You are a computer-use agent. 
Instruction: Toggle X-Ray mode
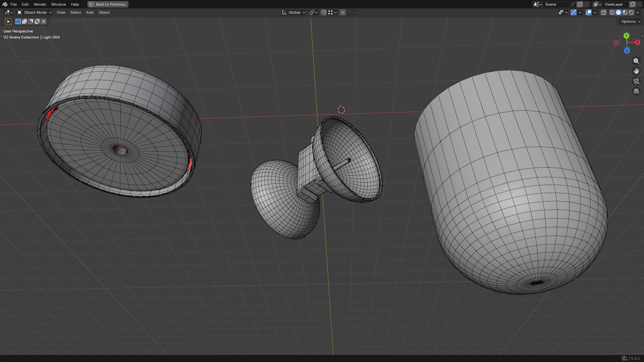[x=603, y=12]
